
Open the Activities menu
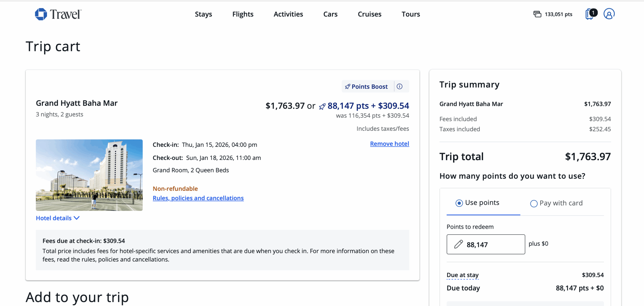point(288,14)
